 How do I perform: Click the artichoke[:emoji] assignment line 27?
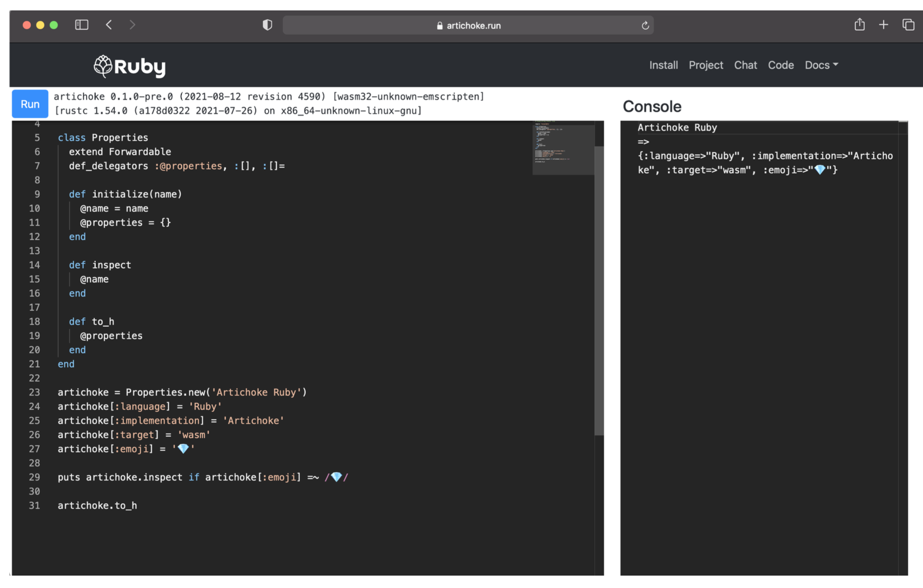tap(126, 449)
